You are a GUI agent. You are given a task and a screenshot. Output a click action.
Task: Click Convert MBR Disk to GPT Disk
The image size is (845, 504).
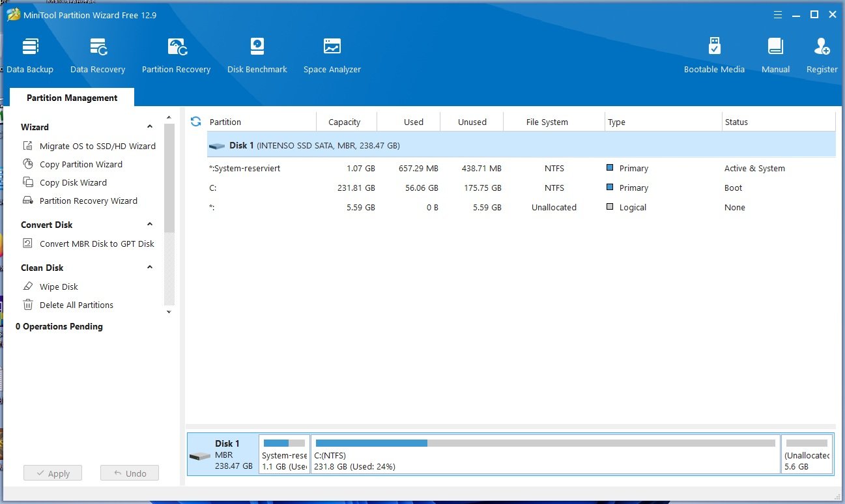click(97, 244)
